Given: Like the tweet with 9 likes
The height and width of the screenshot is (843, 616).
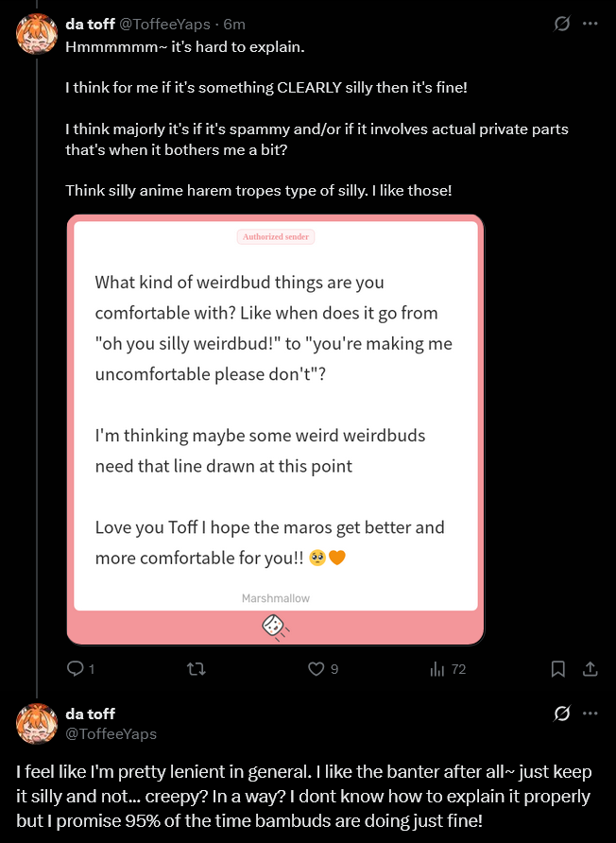Looking at the screenshot, I should click(317, 669).
